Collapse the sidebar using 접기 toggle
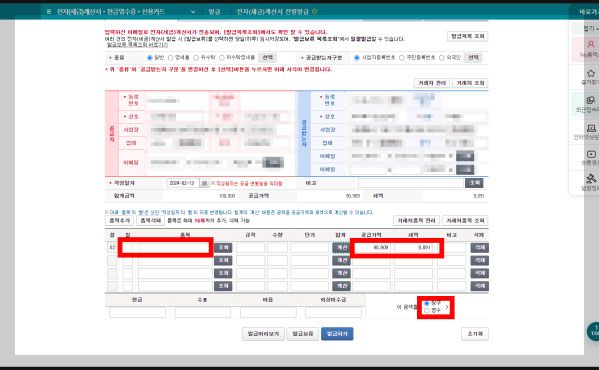 590,29
